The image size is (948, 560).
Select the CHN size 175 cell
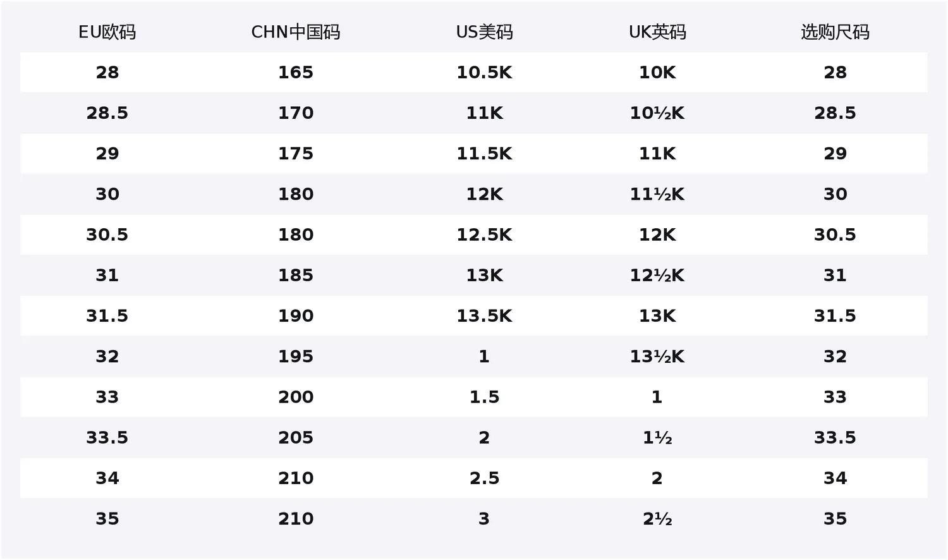coord(296,154)
